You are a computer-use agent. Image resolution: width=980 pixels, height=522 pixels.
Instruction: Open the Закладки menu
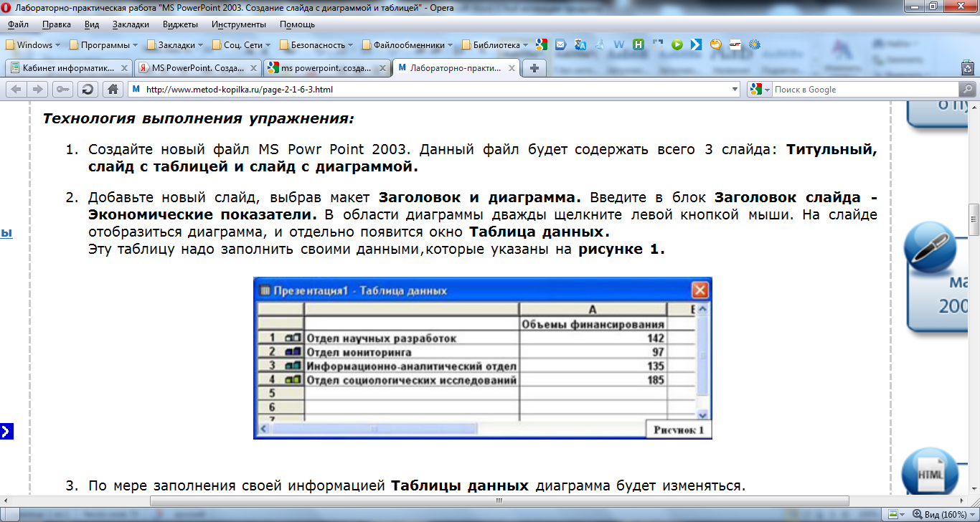pyautogui.click(x=131, y=24)
